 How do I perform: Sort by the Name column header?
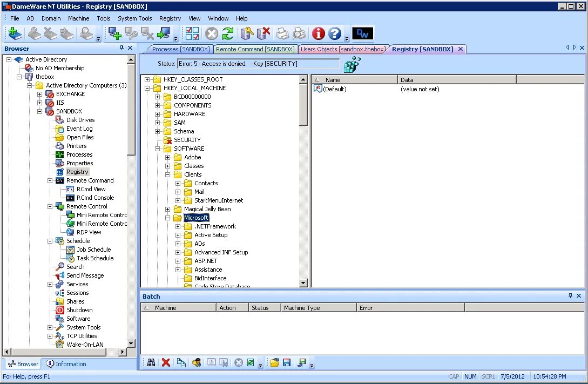[354, 79]
